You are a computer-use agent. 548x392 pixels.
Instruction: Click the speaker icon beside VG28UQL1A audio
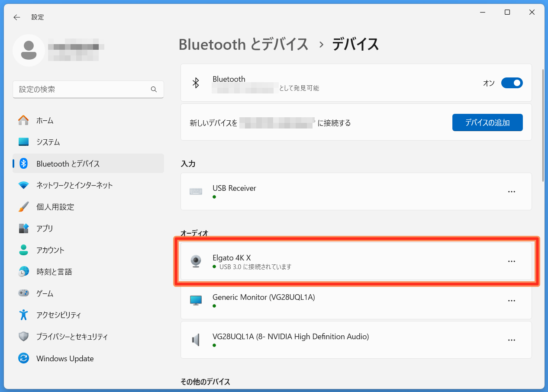click(196, 340)
